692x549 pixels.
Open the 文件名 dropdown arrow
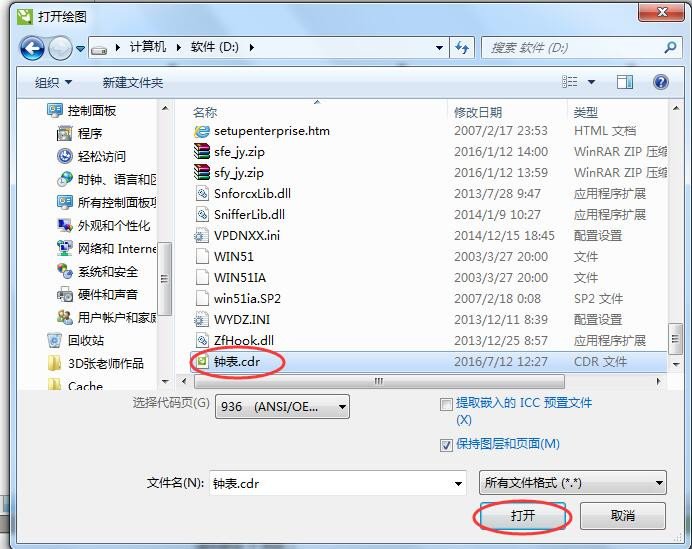pos(459,484)
